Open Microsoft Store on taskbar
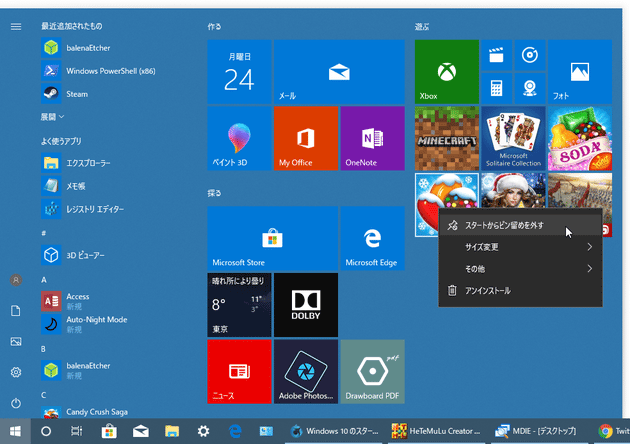Viewport: 630px width, 444px height. 108,431
